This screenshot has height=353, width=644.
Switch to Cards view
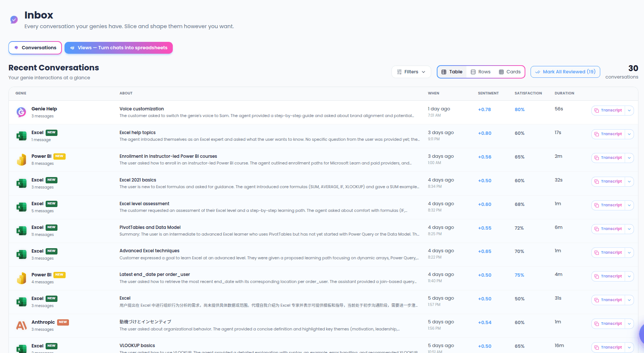[510, 72]
